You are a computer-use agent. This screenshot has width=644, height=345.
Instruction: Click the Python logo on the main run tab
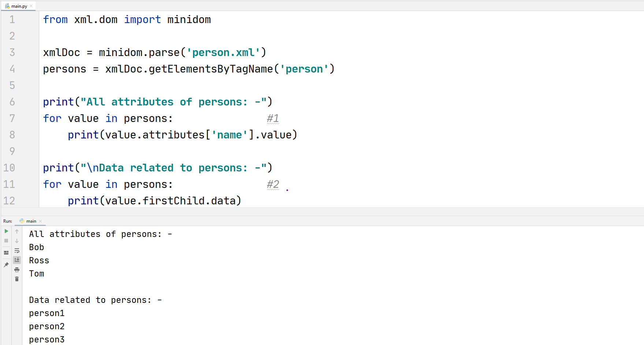[x=22, y=221]
